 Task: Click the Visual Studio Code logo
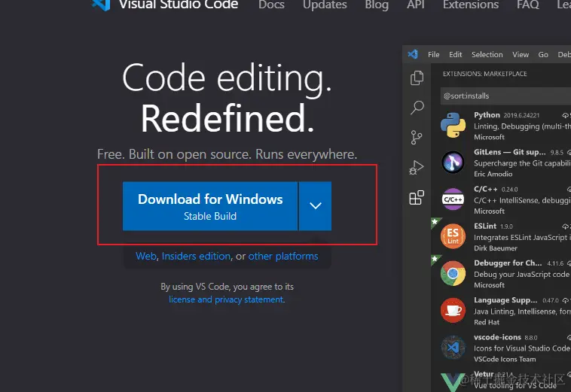[x=101, y=5]
